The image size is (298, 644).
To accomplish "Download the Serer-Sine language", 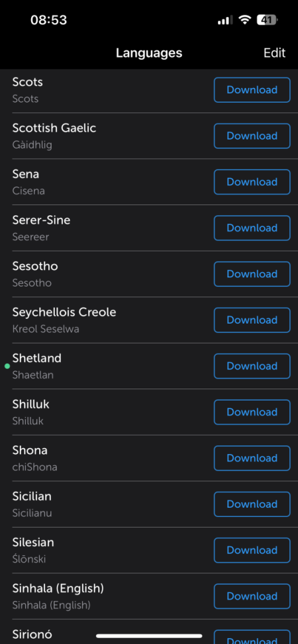I will tap(252, 228).
